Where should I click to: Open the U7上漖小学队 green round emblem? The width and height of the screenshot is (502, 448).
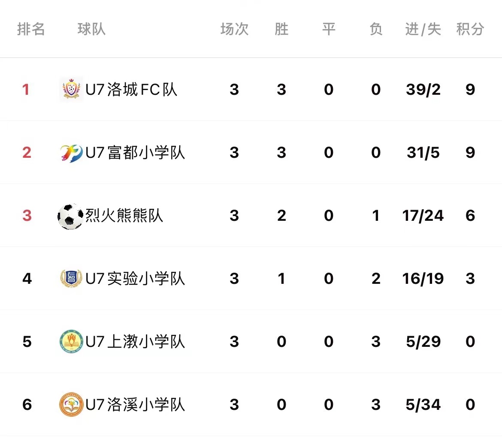point(71,341)
